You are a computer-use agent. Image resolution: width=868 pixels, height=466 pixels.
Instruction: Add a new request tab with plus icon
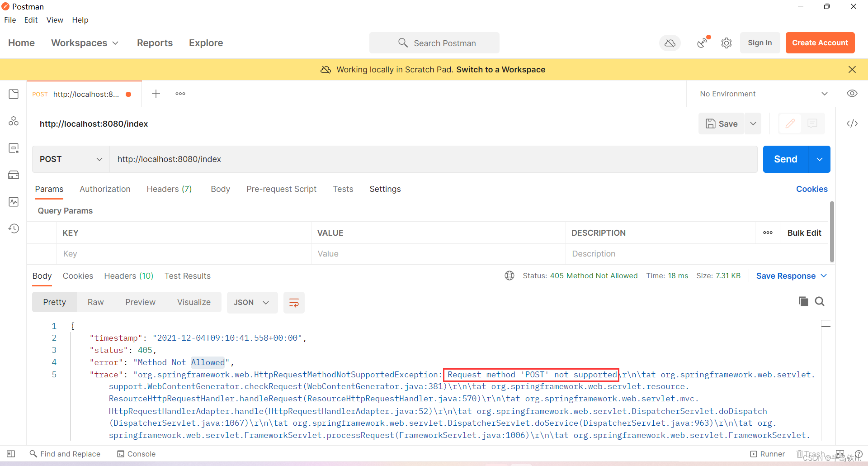pos(156,94)
